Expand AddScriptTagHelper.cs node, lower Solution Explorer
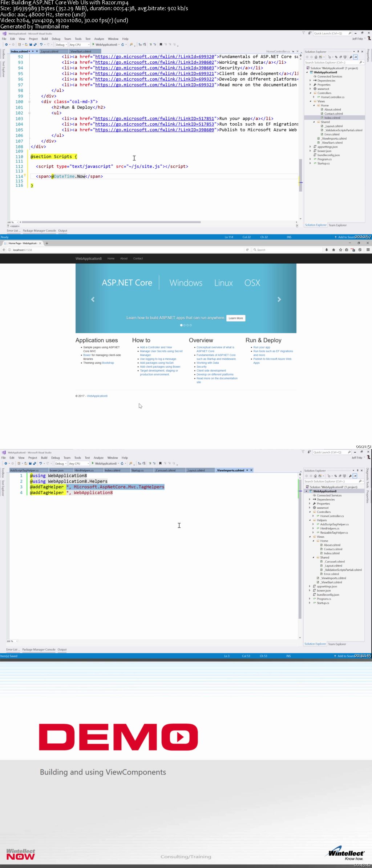This screenshot has width=372, height=868. click(x=313, y=524)
